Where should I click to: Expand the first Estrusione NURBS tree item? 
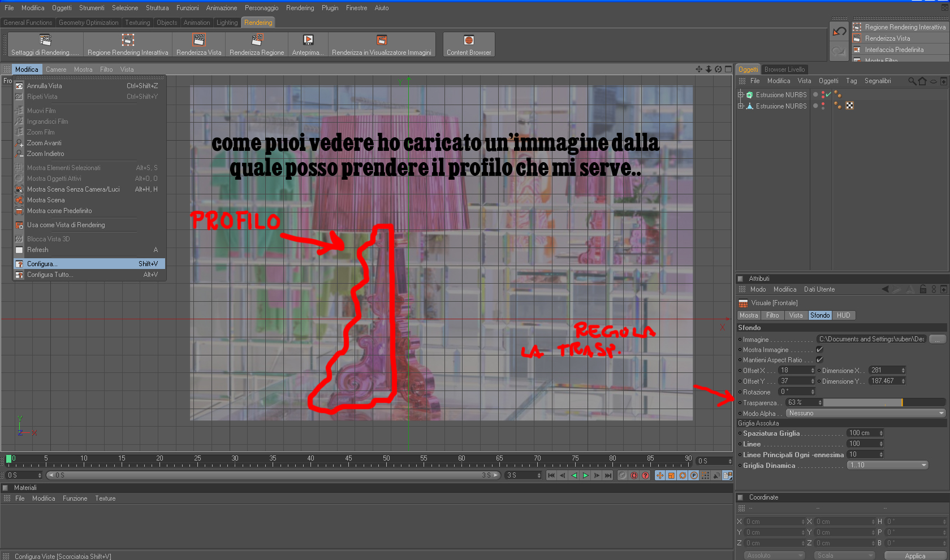[740, 95]
